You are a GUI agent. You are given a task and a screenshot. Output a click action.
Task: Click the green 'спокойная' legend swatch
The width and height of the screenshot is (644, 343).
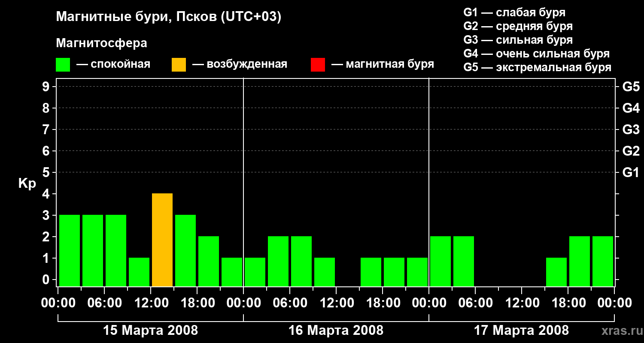click(63, 65)
